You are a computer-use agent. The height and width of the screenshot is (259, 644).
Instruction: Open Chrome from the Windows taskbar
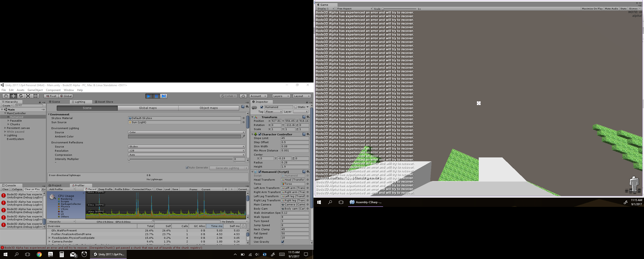[39, 254]
